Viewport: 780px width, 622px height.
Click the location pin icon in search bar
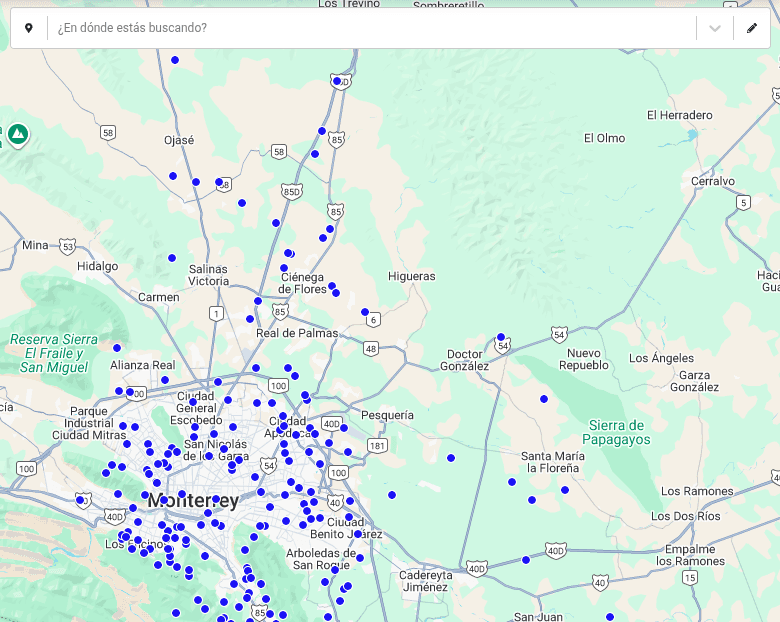(x=28, y=28)
